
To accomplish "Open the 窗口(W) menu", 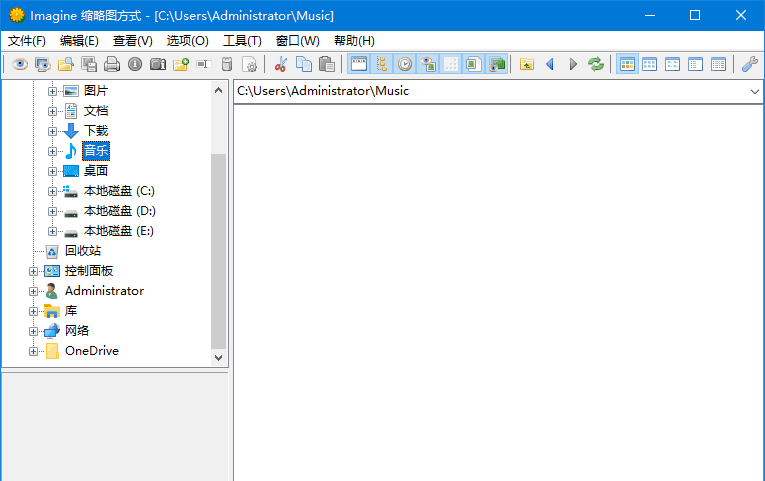I will point(298,40).
